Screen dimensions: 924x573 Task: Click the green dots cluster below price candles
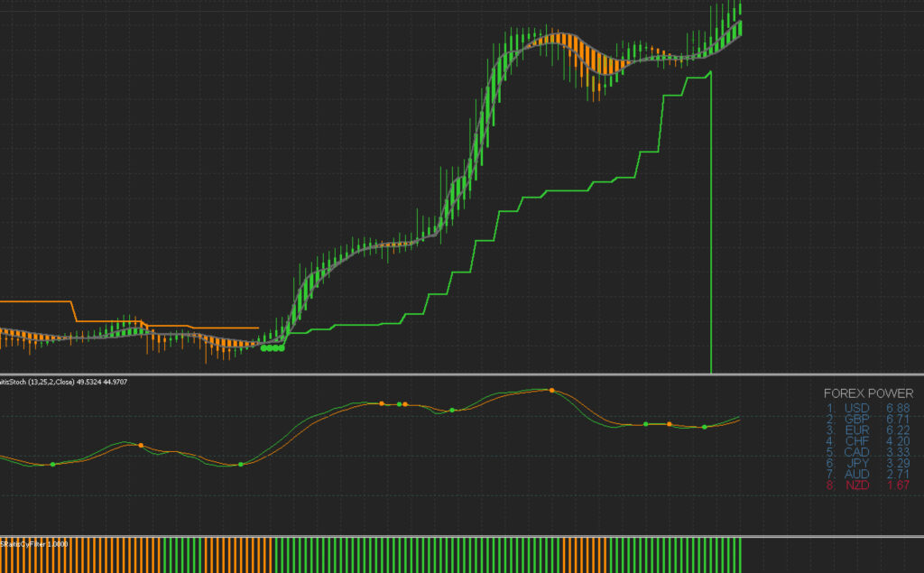(273, 348)
